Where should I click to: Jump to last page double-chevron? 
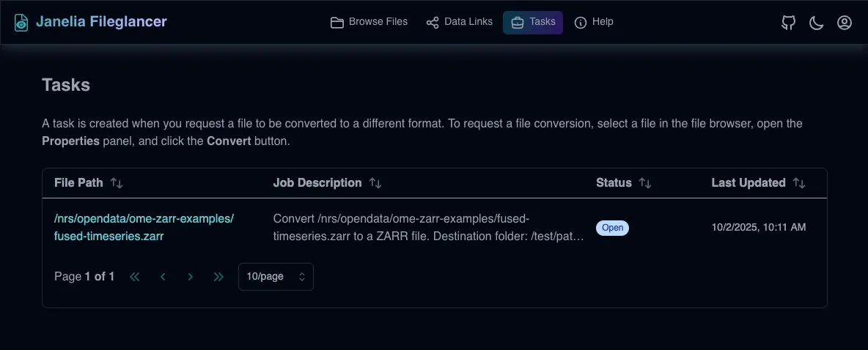click(x=218, y=277)
